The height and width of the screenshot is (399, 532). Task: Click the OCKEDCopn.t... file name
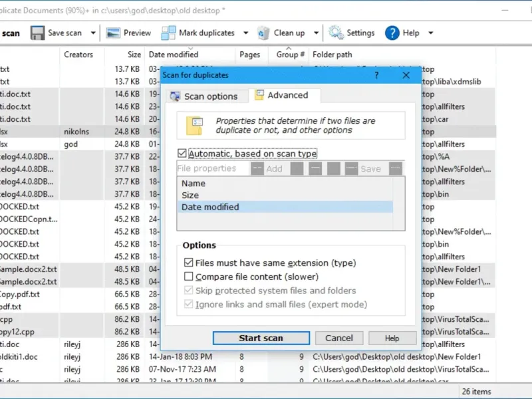click(29, 219)
